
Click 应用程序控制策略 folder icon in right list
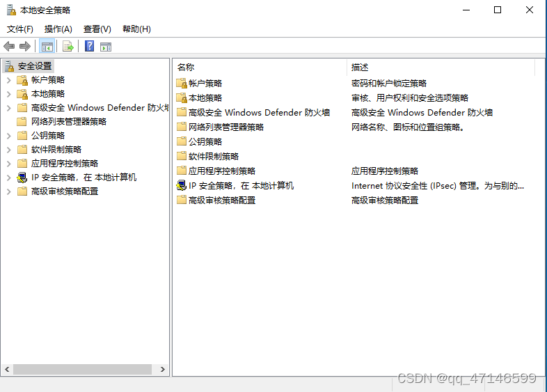click(182, 171)
